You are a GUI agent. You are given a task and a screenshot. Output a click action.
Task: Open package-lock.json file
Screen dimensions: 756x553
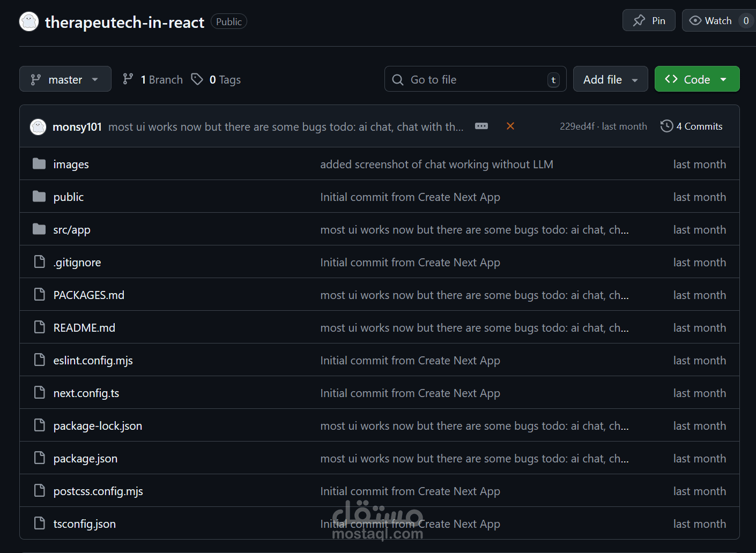pyautogui.click(x=98, y=426)
